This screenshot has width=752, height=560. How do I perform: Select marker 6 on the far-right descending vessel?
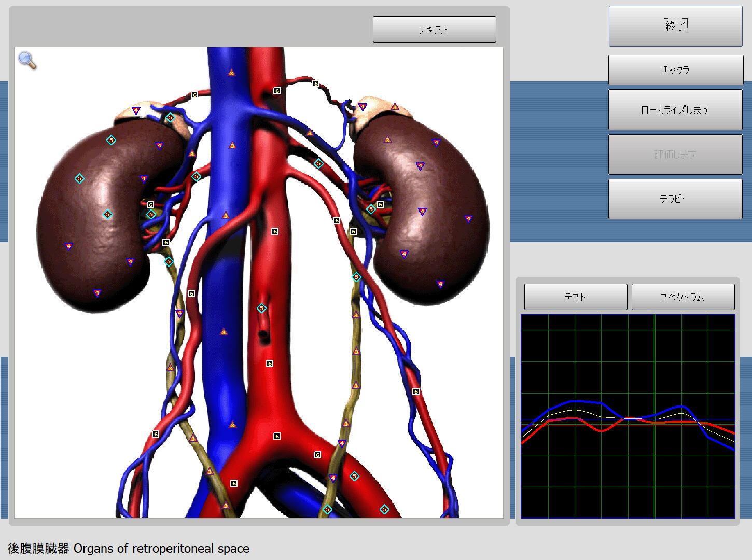point(416,391)
